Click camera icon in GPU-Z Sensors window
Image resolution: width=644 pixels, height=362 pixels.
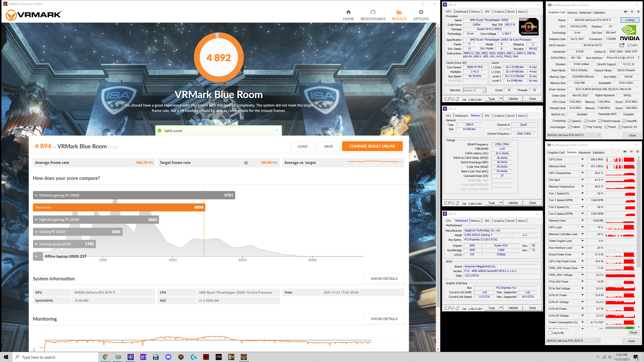pos(625,152)
